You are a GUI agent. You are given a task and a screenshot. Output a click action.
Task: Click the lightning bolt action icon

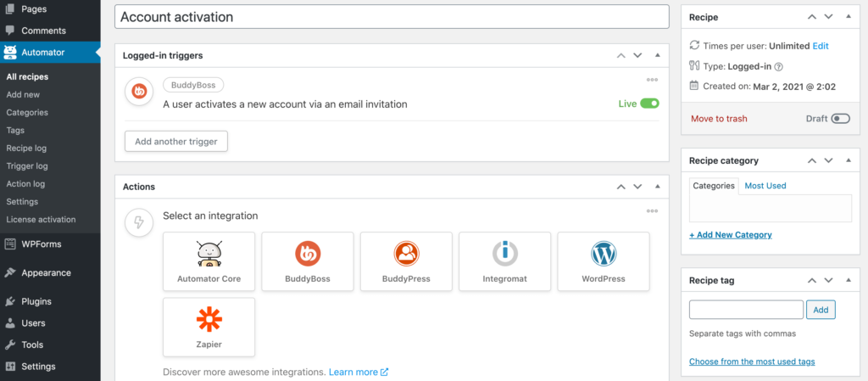tap(139, 222)
